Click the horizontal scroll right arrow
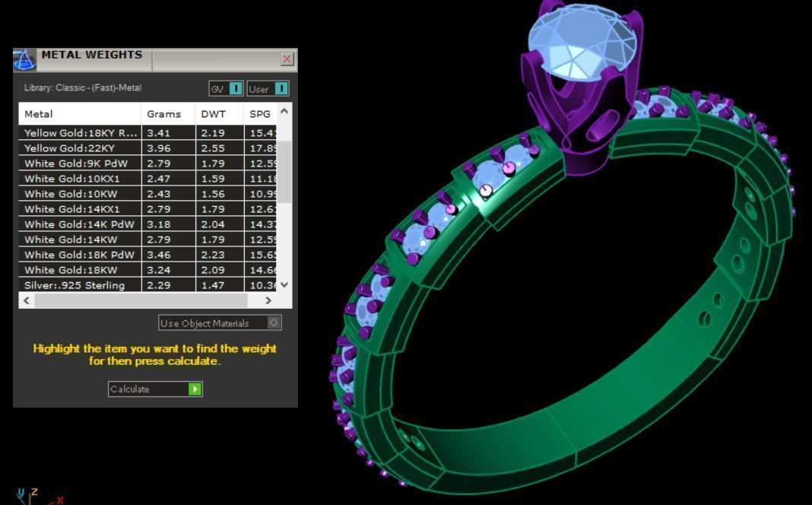The width and height of the screenshot is (812, 505). pos(268,300)
